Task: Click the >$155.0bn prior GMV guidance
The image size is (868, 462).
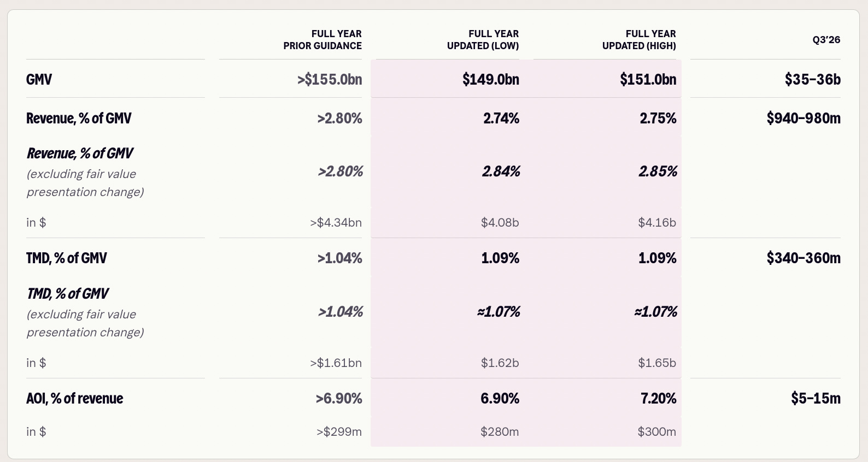Action: (x=330, y=80)
